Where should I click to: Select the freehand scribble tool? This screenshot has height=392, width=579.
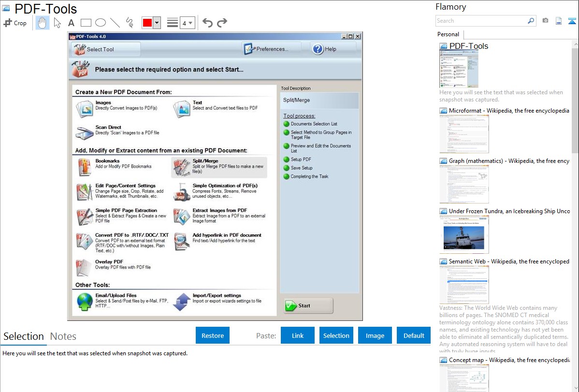[x=130, y=23]
